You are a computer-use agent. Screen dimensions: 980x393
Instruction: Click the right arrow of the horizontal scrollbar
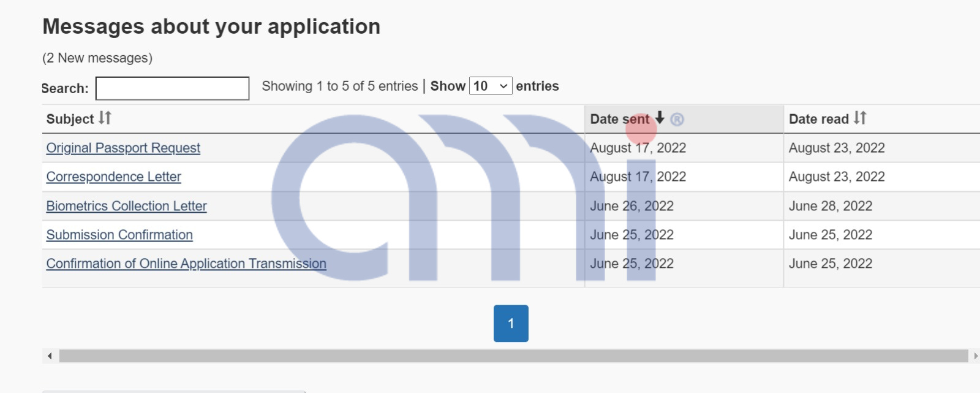click(975, 356)
